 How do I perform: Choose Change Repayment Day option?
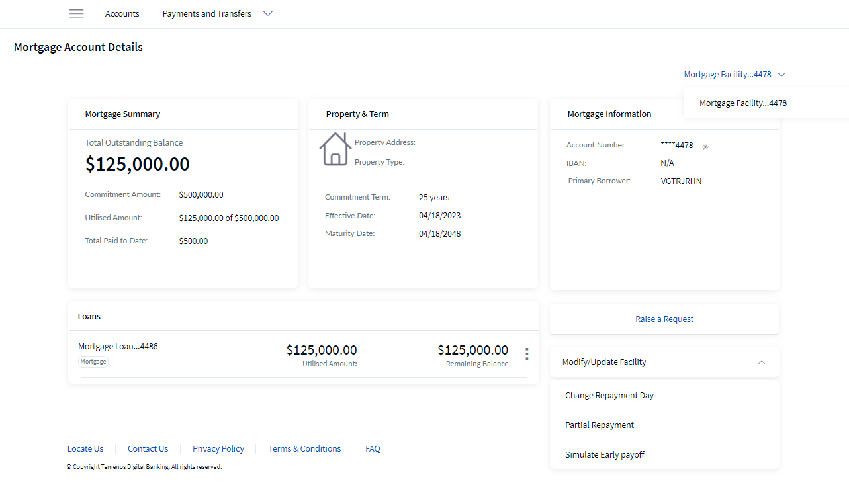[x=609, y=396]
